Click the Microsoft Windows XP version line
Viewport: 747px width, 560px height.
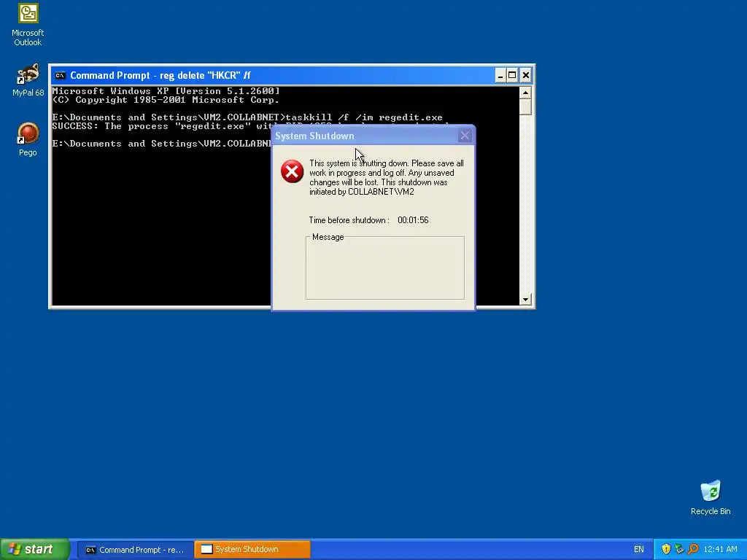pyautogui.click(x=166, y=91)
